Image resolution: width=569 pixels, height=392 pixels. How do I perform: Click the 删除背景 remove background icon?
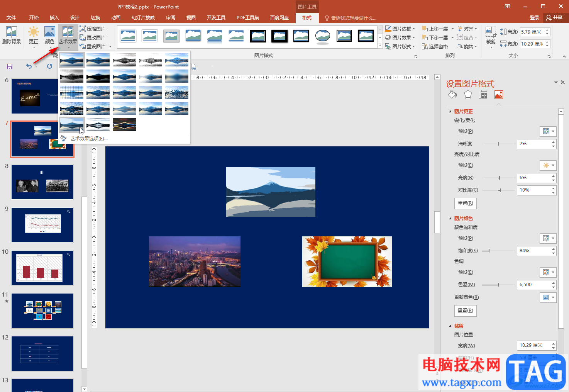(x=12, y=35)
